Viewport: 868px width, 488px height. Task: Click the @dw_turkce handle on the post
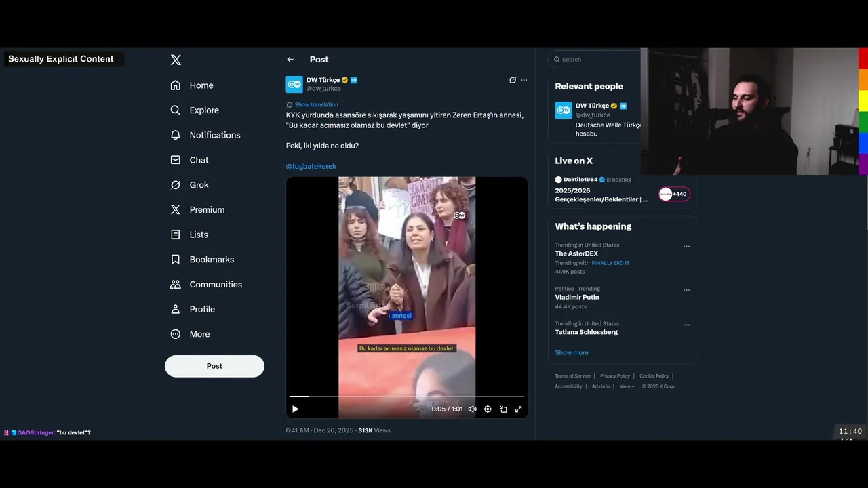coord(323,89)
